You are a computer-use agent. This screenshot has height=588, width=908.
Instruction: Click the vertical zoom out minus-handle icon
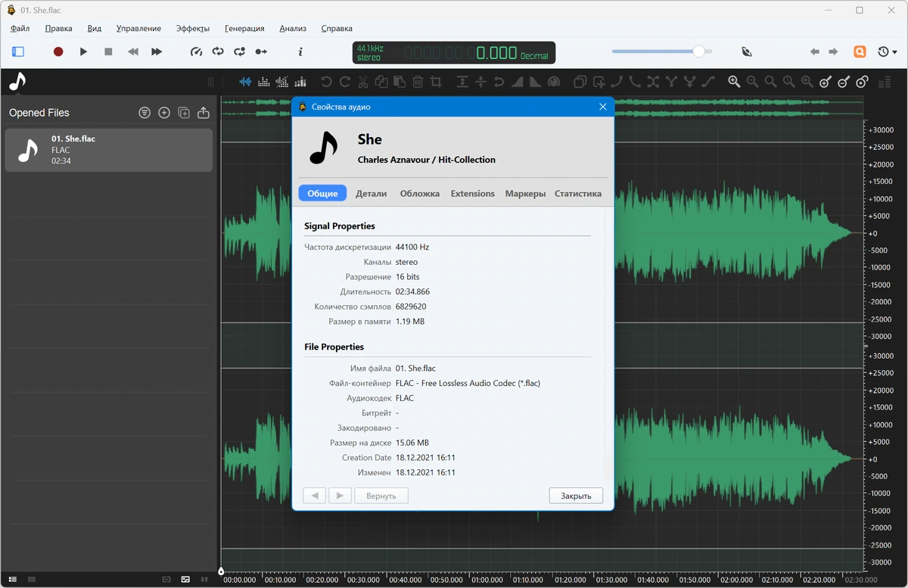(844, 82)
